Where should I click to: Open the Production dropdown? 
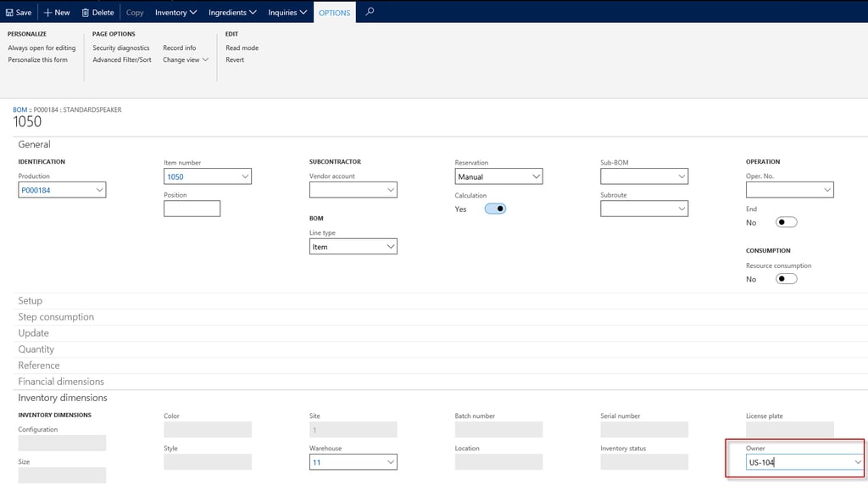pyautogui.click(x=99, y=190)
